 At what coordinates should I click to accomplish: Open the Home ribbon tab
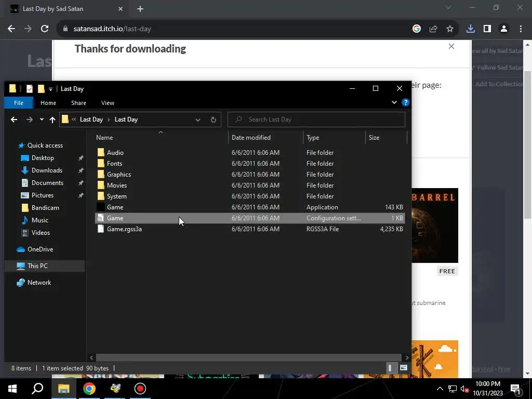point(48,103)
